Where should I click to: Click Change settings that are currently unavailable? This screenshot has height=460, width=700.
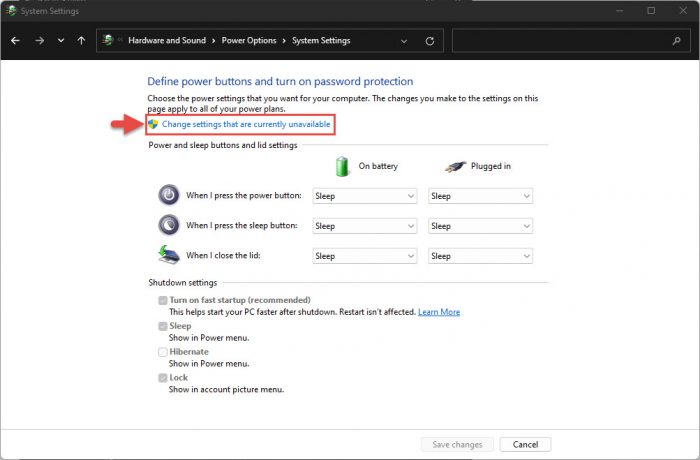click(246, 124)
